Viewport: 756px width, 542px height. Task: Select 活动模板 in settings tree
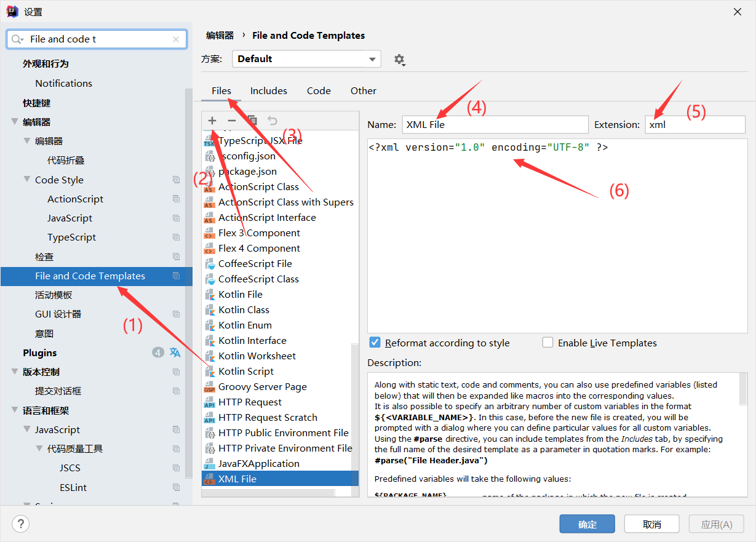(54, 295)
